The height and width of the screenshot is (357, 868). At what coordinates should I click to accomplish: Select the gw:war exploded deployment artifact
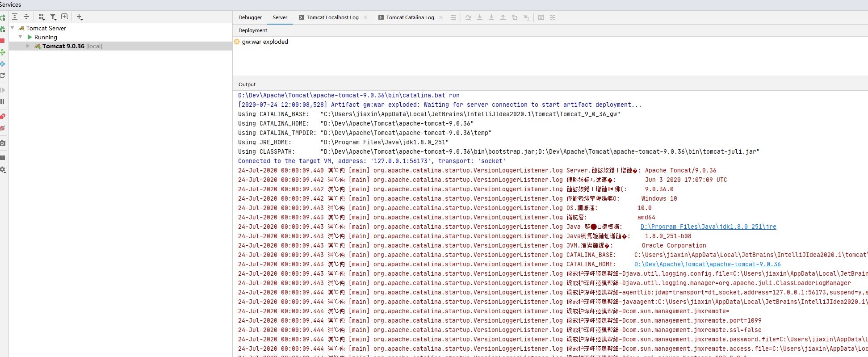(x=265, y=42)
